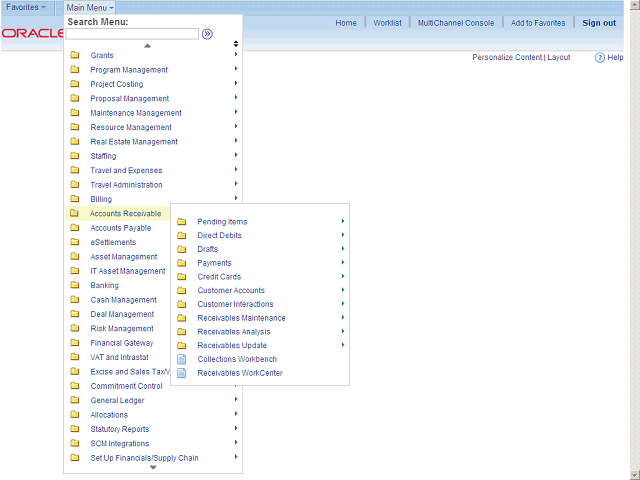Viewport: 640px width, 480px height.
Task: Click the search go button icon
Action: tap(207, 33)
